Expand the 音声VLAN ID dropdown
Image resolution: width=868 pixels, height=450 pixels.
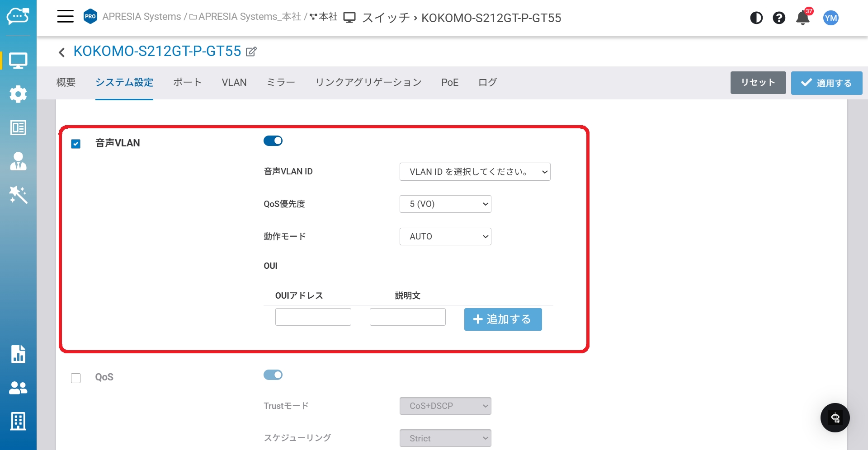[475, 172]
